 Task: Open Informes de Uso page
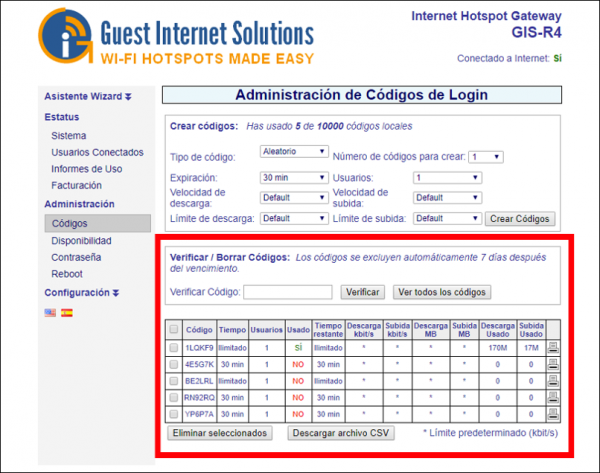pos(87,169)
